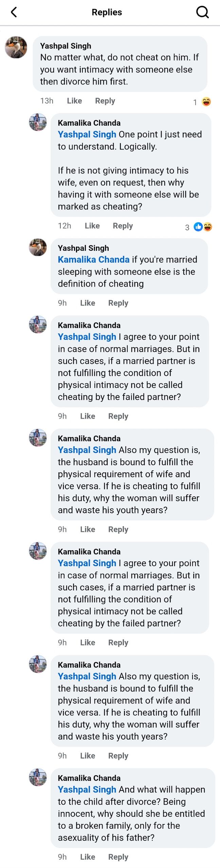The image size is (220, 868).
Task: Reply to Kamalika Chanda's 12h comment
Action: tap(123, 226)
